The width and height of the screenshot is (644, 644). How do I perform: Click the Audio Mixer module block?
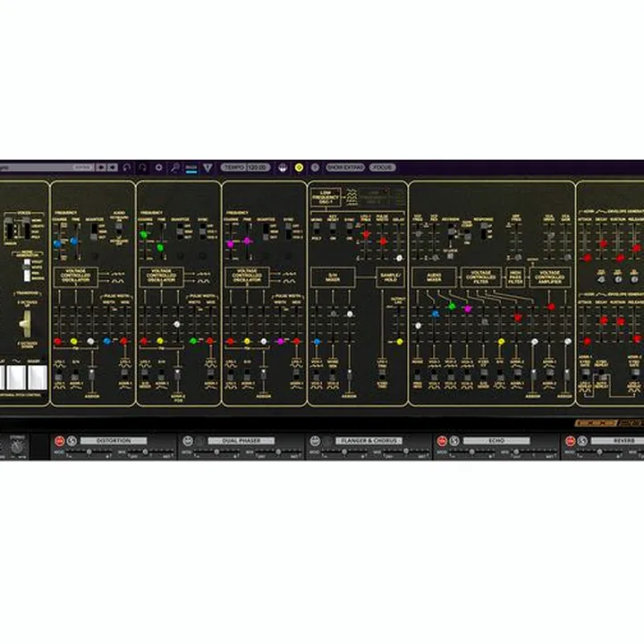[x=434, y=277]
